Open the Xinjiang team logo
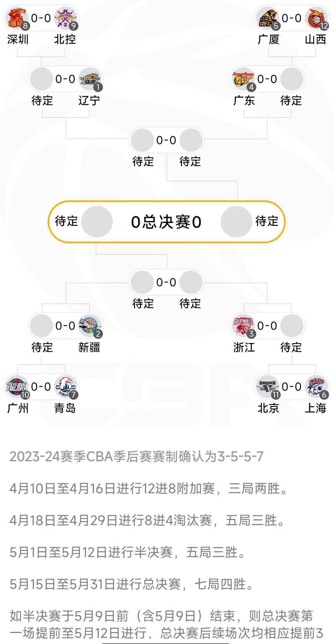The image size is (334, 644). pos(90,326)
